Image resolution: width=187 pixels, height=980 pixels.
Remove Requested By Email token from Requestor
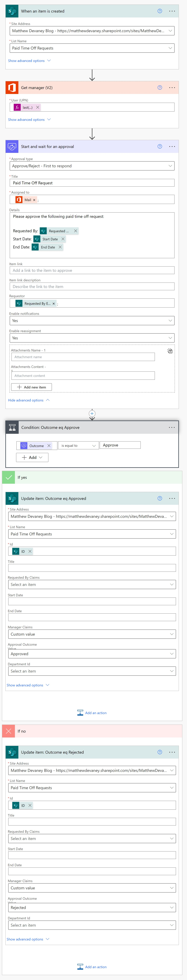point(53,304)
